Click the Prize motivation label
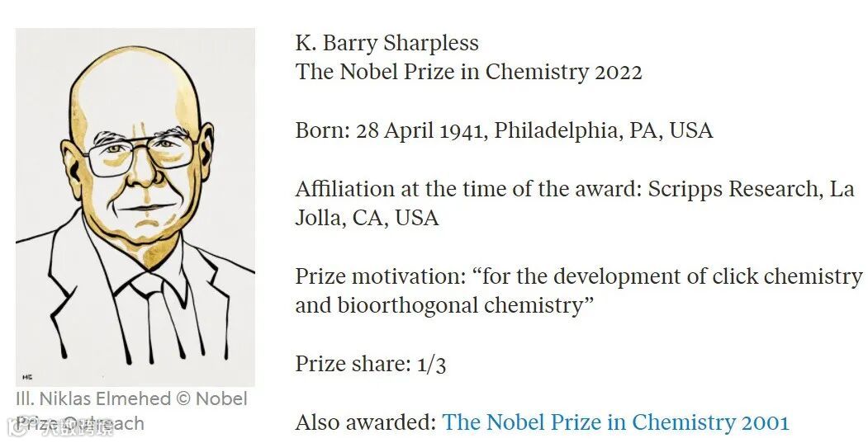The height and width of the screenshot is (443, 868). coord(381,276)
